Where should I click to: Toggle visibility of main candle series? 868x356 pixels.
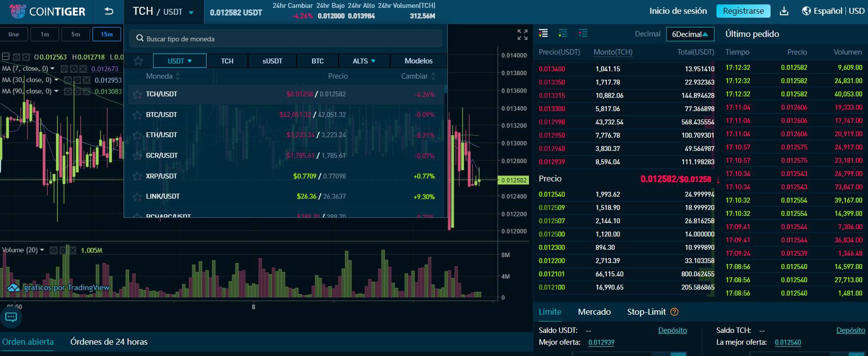(16, 57)
